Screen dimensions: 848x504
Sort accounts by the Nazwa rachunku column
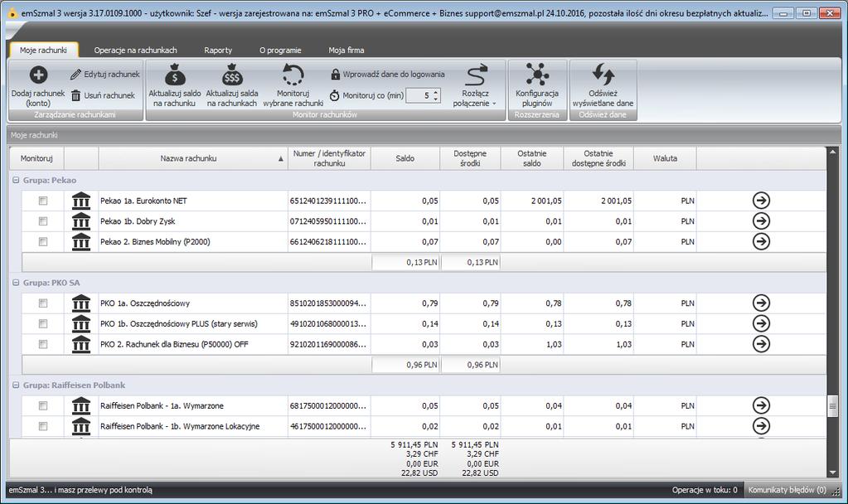pos(193,158)
